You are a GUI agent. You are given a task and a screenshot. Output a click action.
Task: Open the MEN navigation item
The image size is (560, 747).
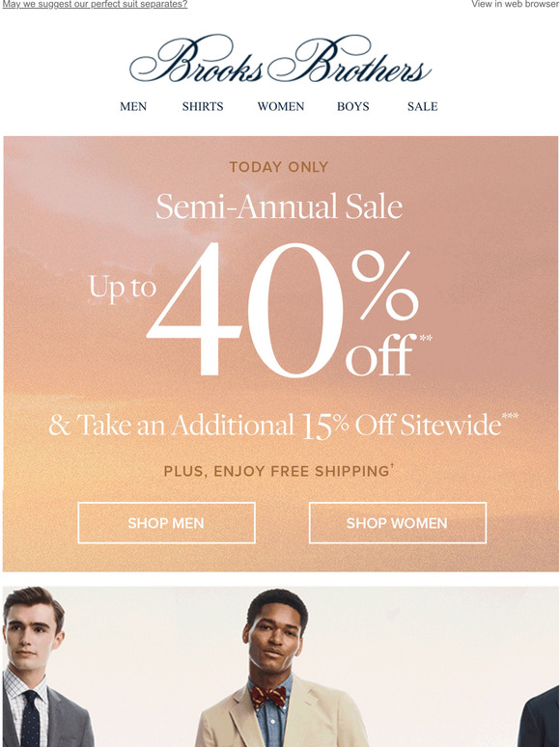point(133,106)
